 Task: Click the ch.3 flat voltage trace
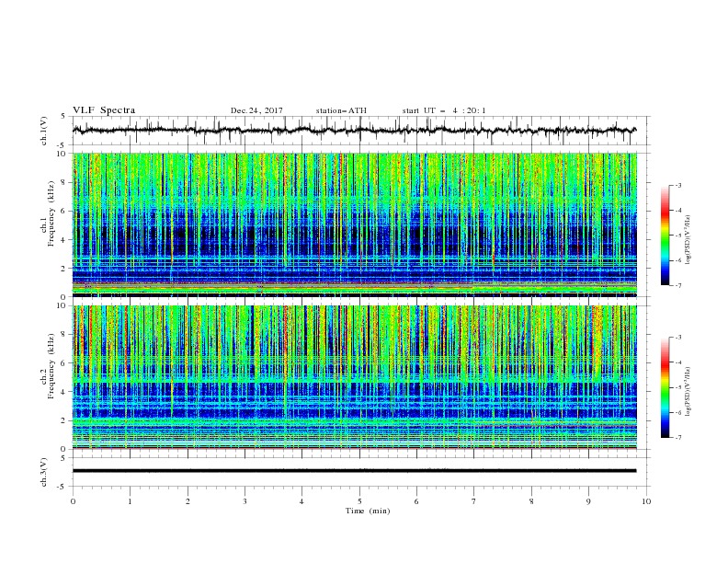(354, 471)
